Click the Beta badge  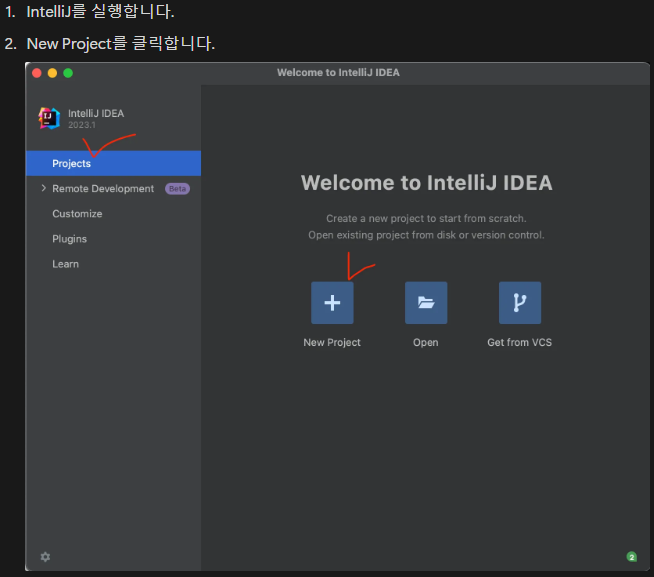(x=177, y=189)
